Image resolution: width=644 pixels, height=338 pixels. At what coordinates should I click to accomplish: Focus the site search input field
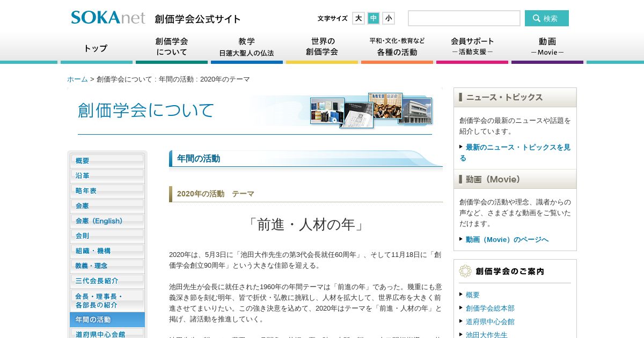tap(464, 18)
